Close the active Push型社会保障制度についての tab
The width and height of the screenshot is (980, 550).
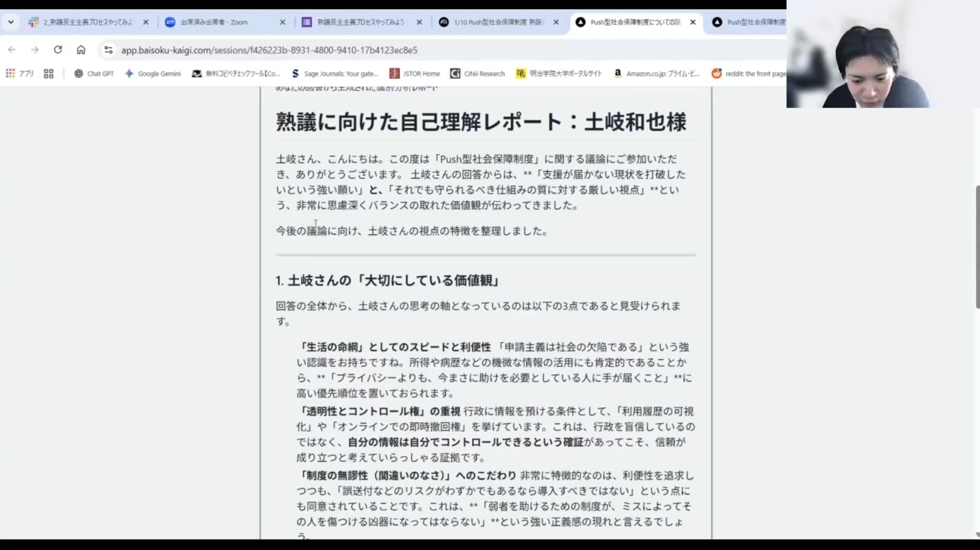pyautogui.click(x=693, y=22)
